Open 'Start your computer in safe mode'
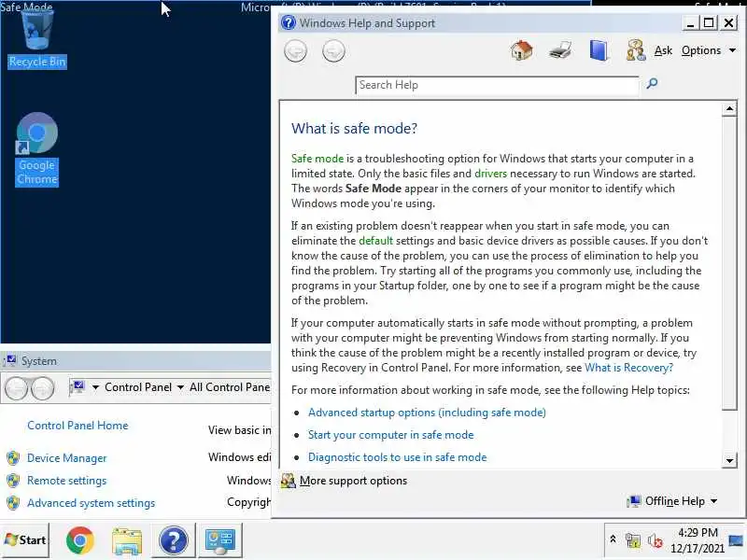 click(390, 435)
